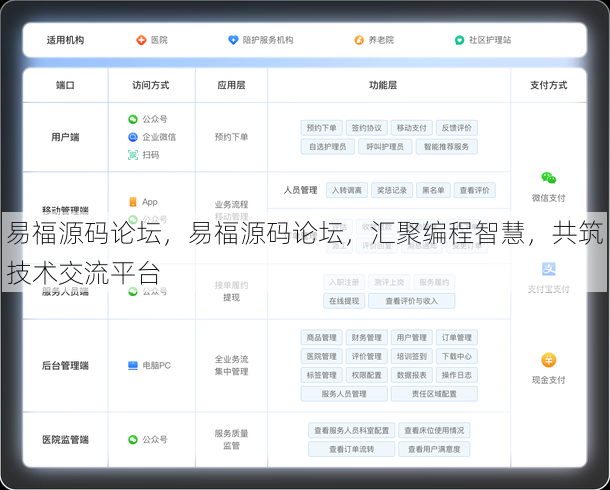
Task: Click the blue 企业微信 icon
Action: (133, 137)
